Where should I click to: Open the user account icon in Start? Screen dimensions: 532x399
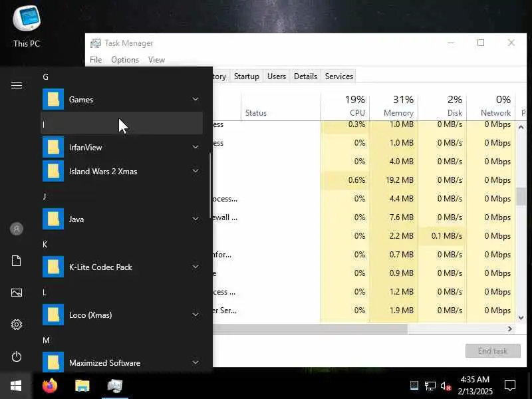click(x=17, y=229)
